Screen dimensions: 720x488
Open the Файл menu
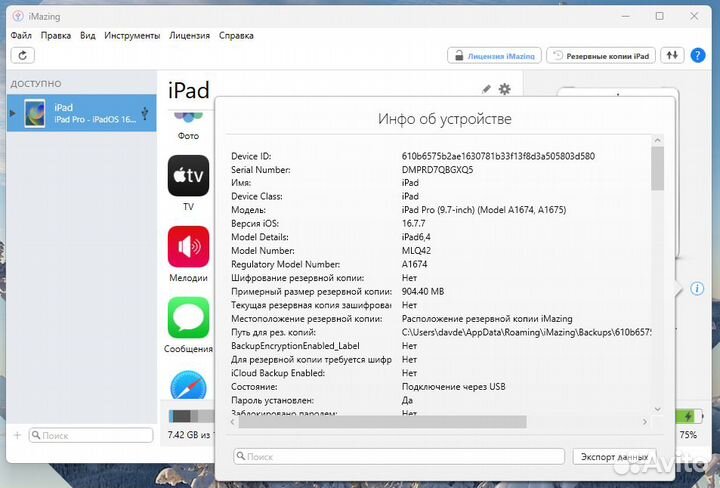(x=21, y=35)
